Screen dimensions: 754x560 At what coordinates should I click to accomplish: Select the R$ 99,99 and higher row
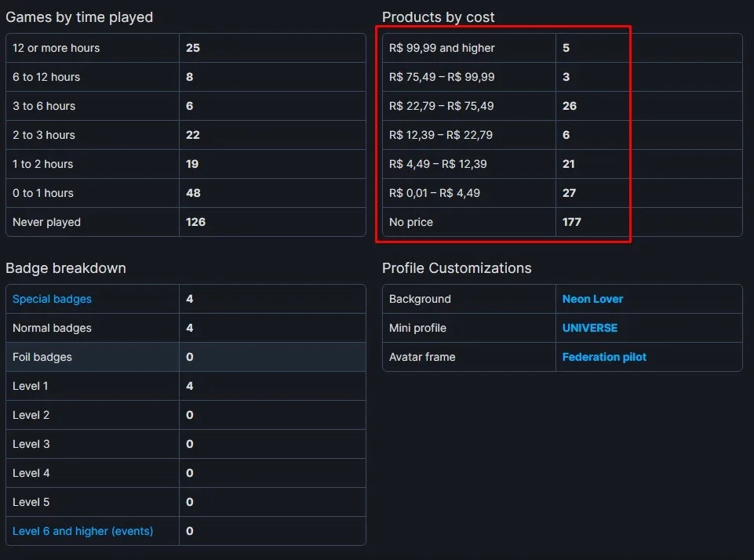click(x=562, y=48)
